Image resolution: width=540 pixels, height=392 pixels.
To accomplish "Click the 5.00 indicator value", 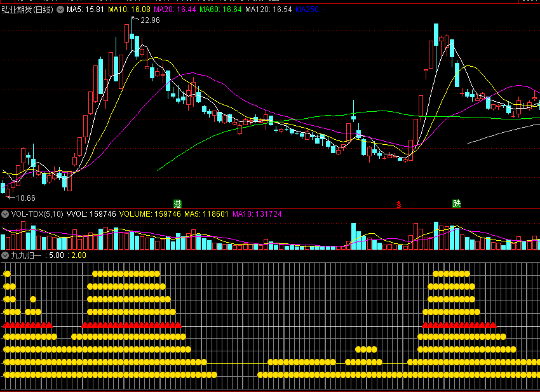I will pyautogui.click(x=57, y=255).
